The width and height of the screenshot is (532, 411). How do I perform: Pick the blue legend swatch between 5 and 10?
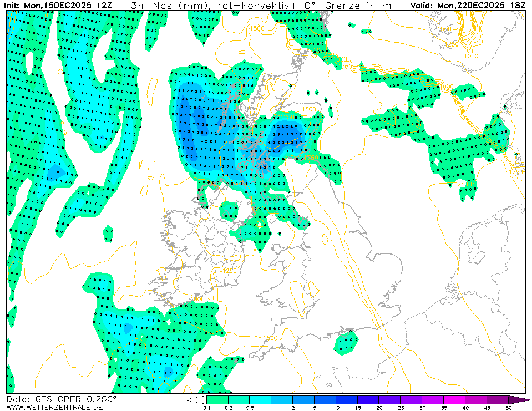[x=325, y=399]
